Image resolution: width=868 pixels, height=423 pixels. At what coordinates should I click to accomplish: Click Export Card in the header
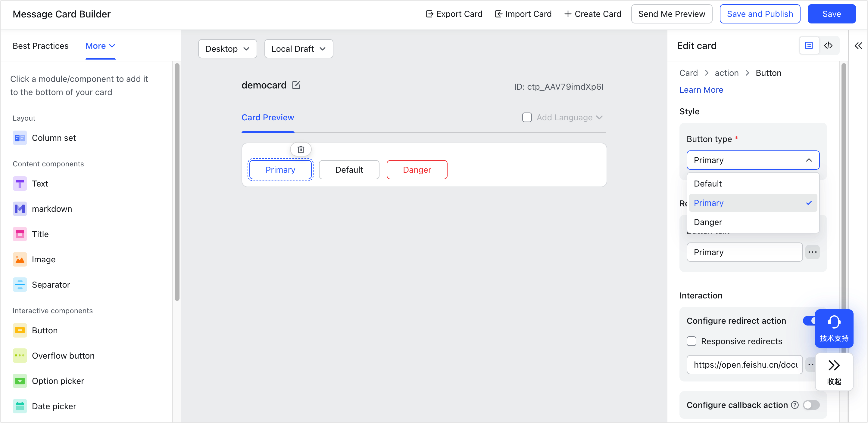pos(454,14)
